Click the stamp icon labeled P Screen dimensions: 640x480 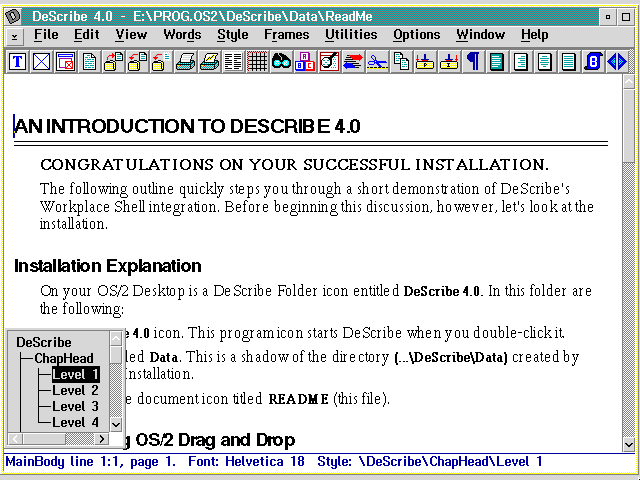425,62
